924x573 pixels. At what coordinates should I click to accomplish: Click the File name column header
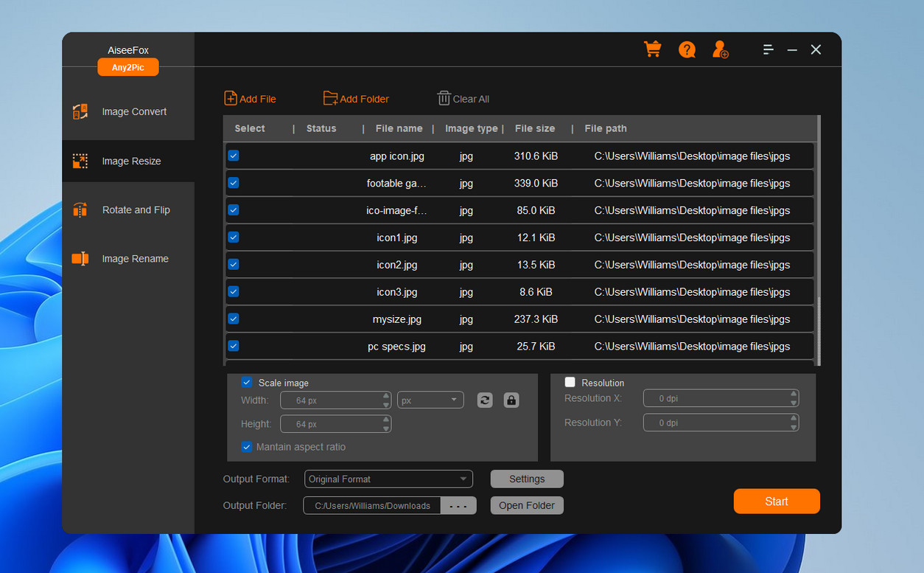399,128
